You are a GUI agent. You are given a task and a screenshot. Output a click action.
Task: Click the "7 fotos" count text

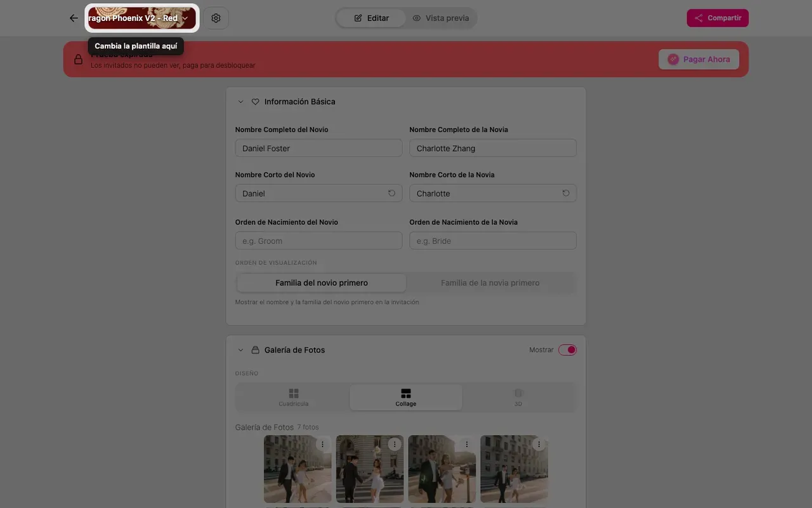tap(308, 427)
